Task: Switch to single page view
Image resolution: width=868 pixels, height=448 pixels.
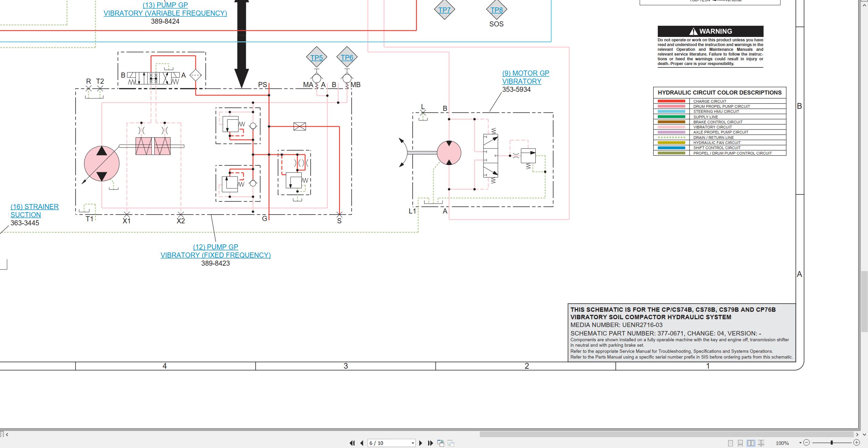Action: pos(730,443)
